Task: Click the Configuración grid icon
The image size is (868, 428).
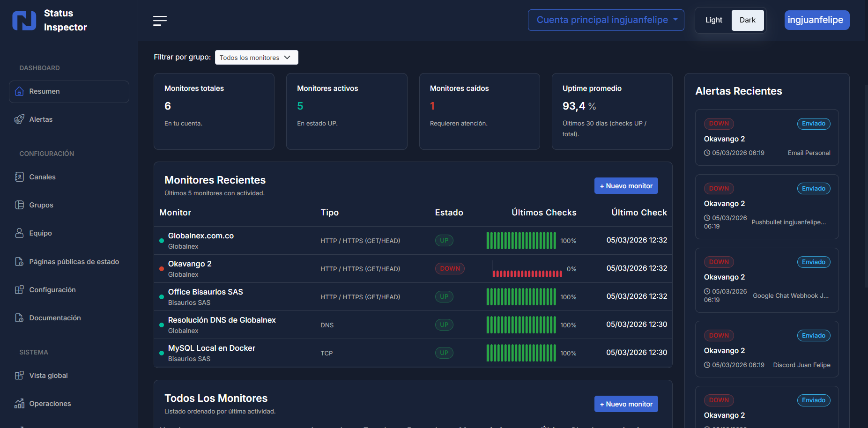Action: 19,290
